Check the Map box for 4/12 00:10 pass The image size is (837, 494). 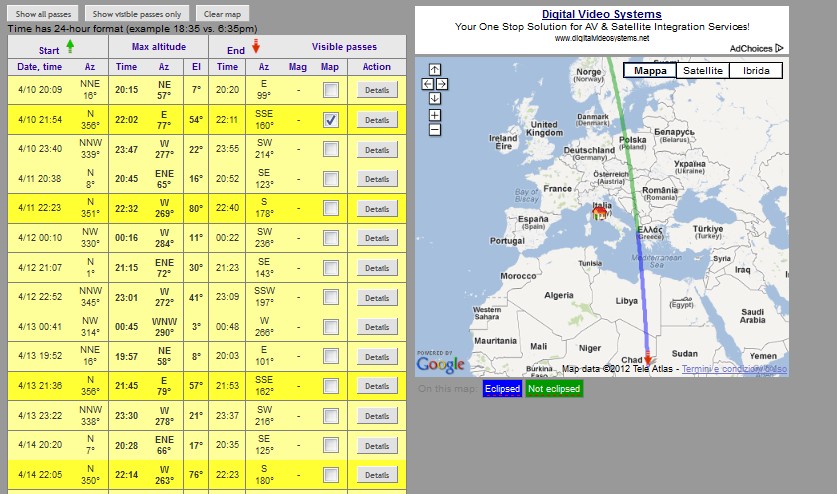tap(331, 238)
